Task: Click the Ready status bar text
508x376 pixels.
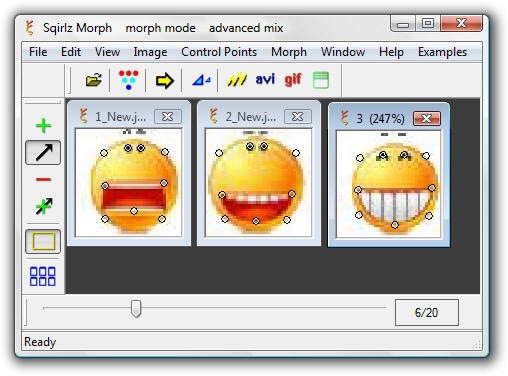Action: 40,342
